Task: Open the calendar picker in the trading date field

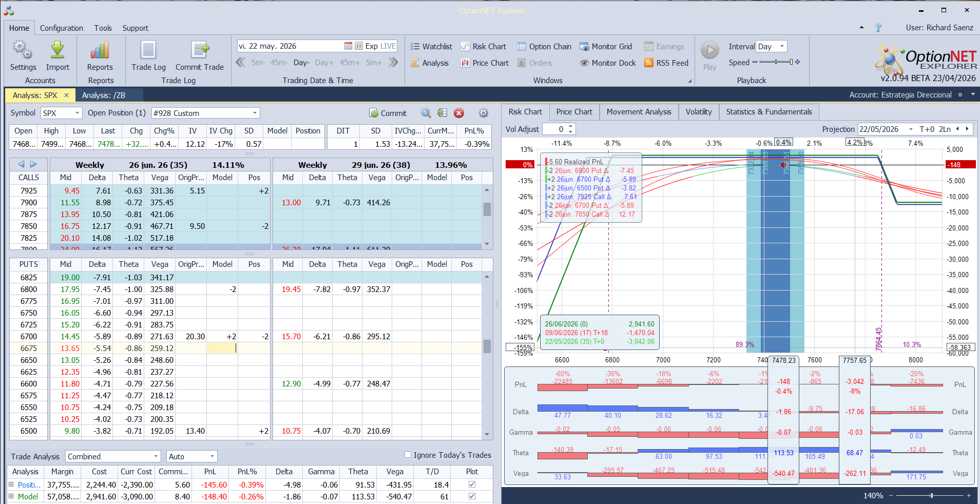Action: [348, 46]
